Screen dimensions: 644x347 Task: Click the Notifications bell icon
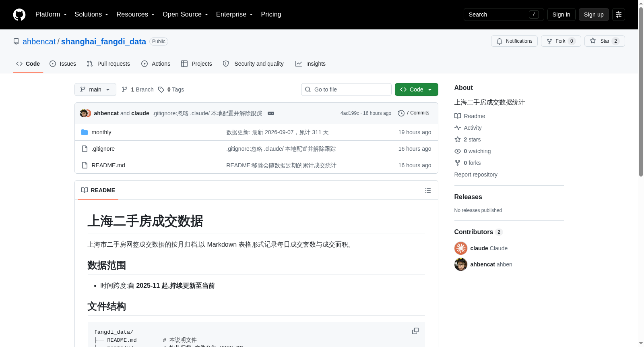500,41
